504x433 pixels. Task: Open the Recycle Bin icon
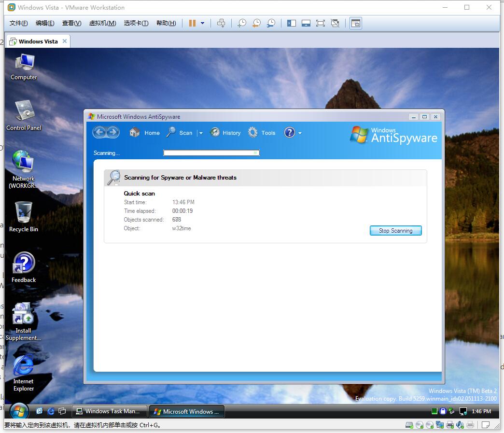24,217
